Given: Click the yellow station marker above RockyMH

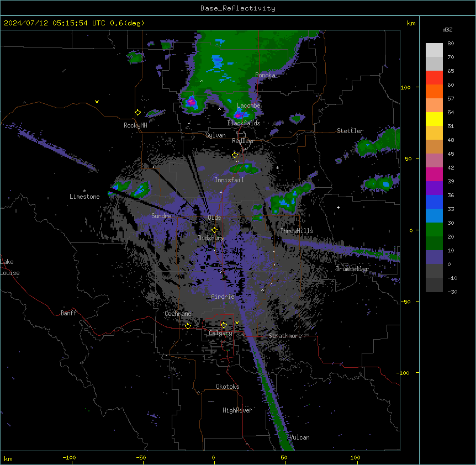Looking at the screenshot, I should click(137, 112).
